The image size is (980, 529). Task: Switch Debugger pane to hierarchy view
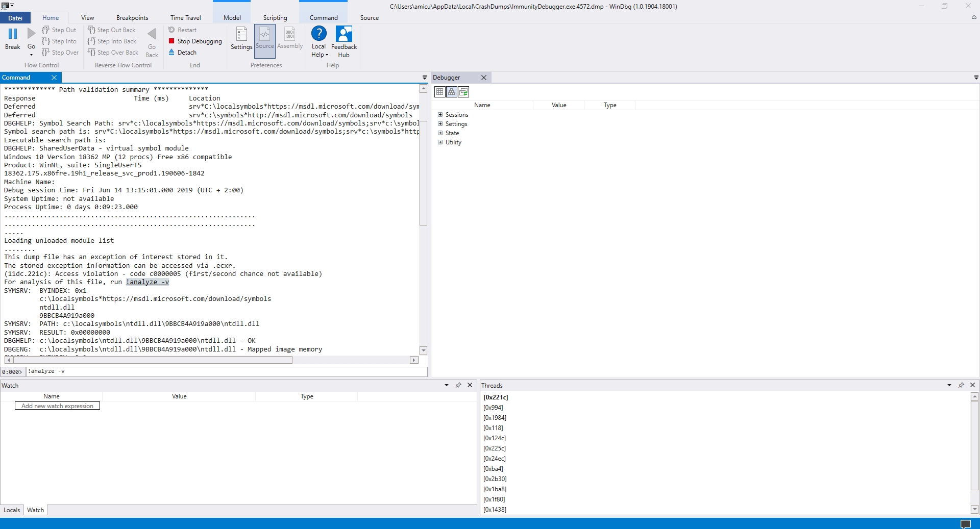click(x=452, y=92)
